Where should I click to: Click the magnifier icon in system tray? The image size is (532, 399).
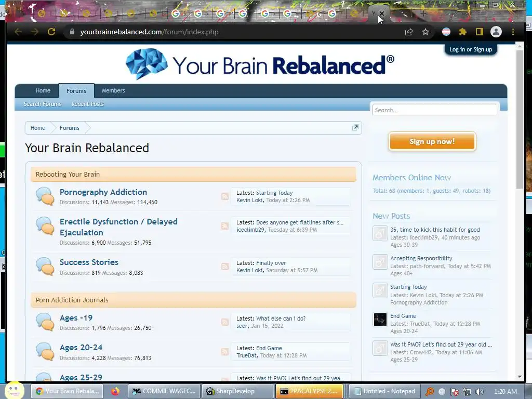pos(430,392)
